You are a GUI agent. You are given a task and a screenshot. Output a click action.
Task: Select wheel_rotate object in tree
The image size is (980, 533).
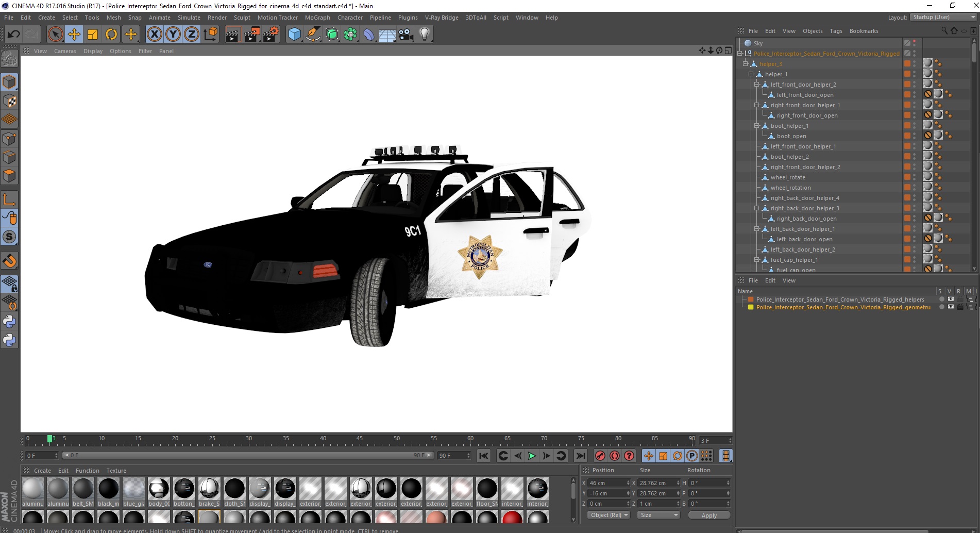coord(788,177)
